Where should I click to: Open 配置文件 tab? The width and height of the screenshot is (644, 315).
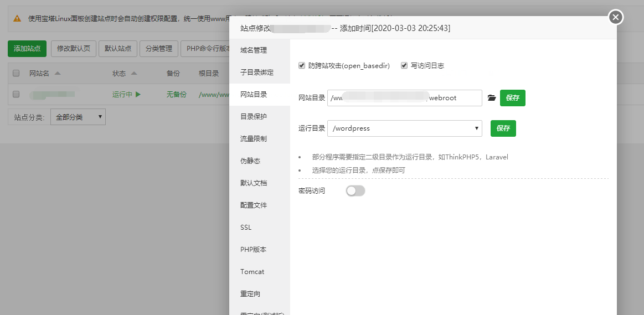click(260, 205)
